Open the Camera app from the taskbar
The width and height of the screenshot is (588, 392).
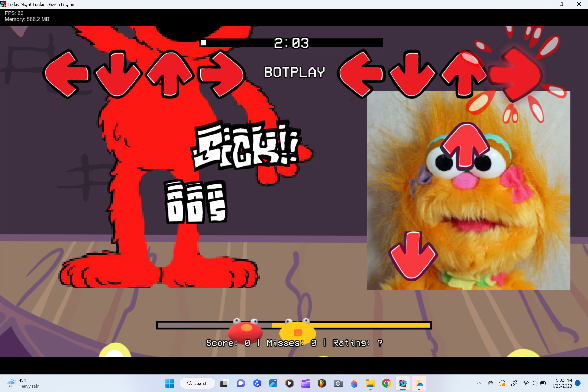338,383
